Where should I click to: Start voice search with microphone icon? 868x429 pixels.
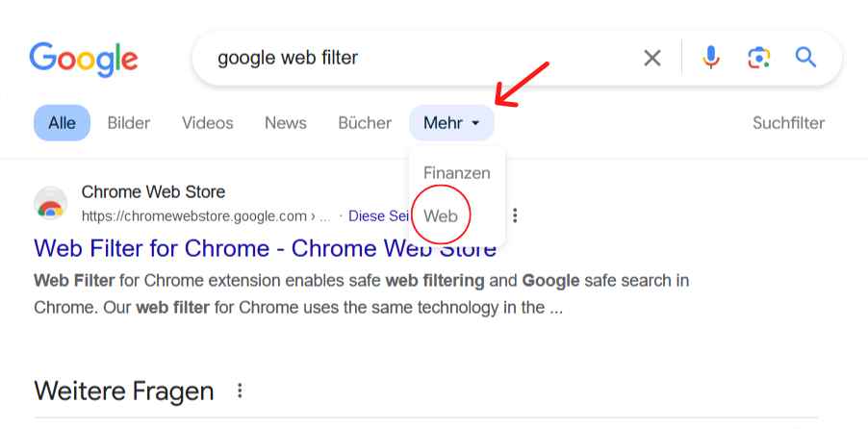[711, 59]
